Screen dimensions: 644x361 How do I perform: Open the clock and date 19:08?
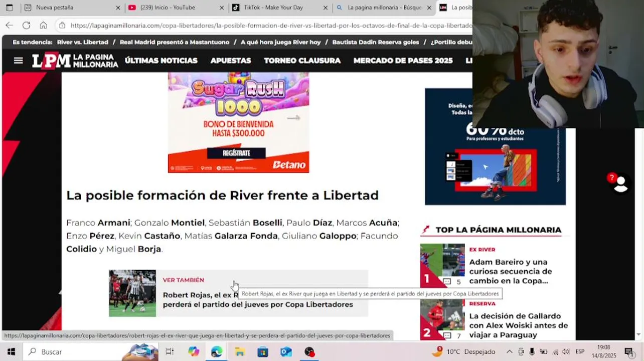click(604, 351)
